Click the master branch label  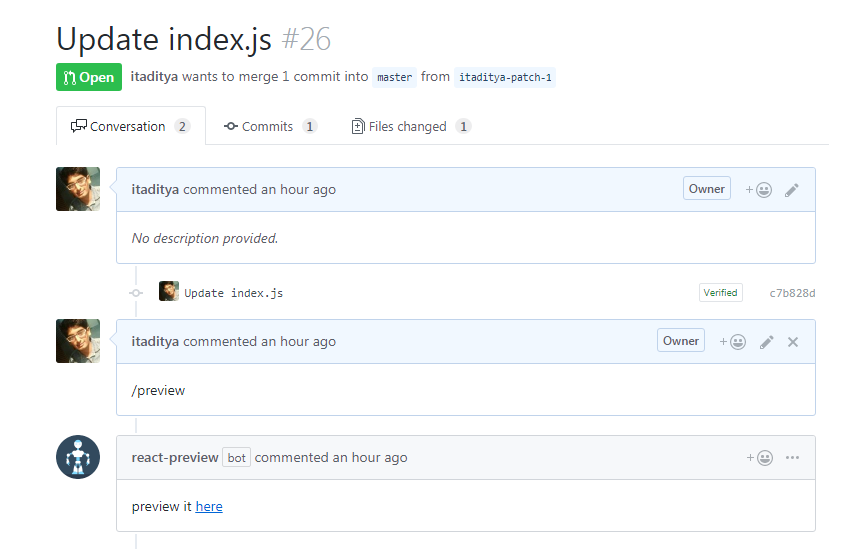click(x=394, y=77)
